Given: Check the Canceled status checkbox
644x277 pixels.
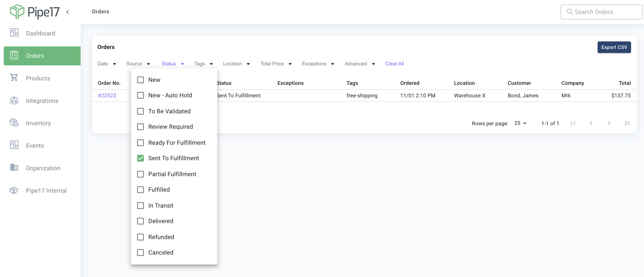Looking at the screenshot, I should pyautogui.click(x=140, y=253).
